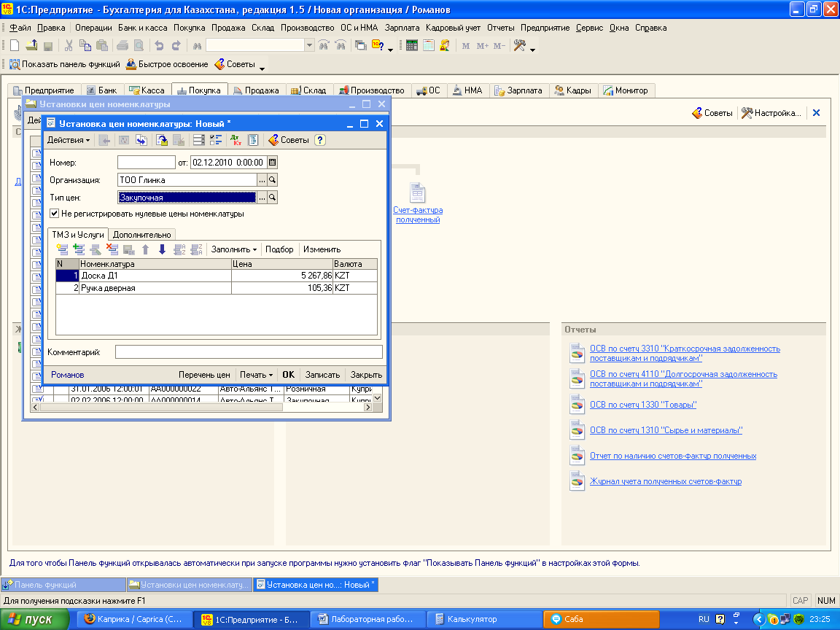This screenshot has width=840, height=630.
Task: Click the Add row icon in table toolbar
Action: point(62,249)
